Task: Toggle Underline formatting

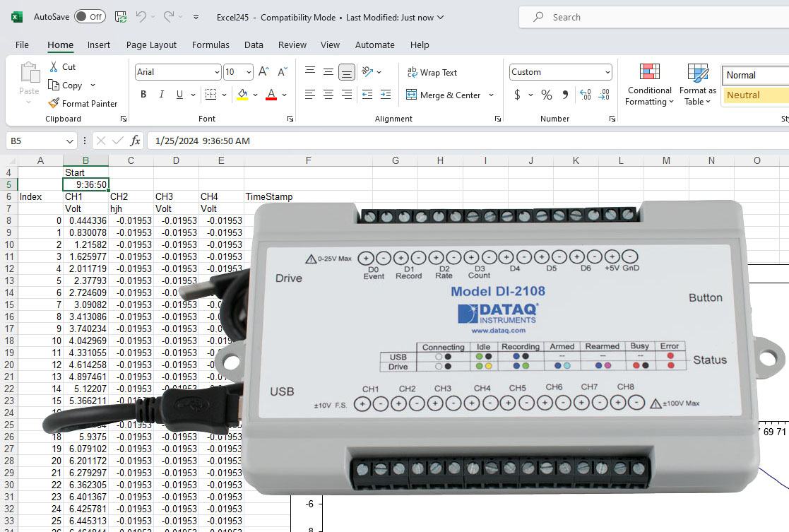Action: (179, 94)
